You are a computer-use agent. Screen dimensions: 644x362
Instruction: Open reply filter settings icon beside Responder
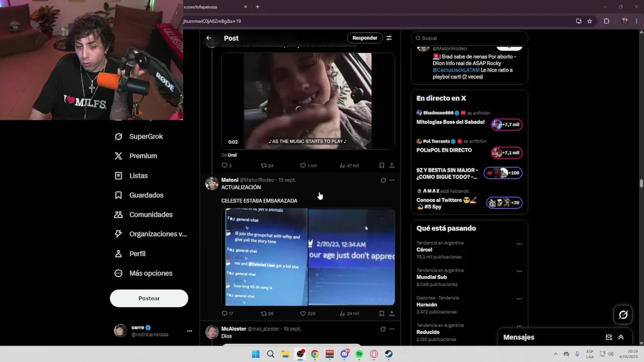coord(389,38)
